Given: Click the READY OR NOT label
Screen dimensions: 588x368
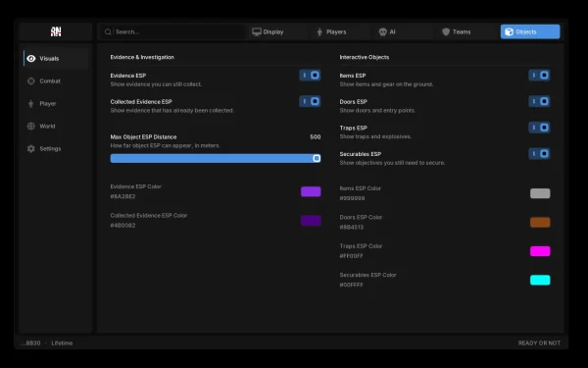Looking at the screenshot, I should pyautogui.click(x=539, y=343).
